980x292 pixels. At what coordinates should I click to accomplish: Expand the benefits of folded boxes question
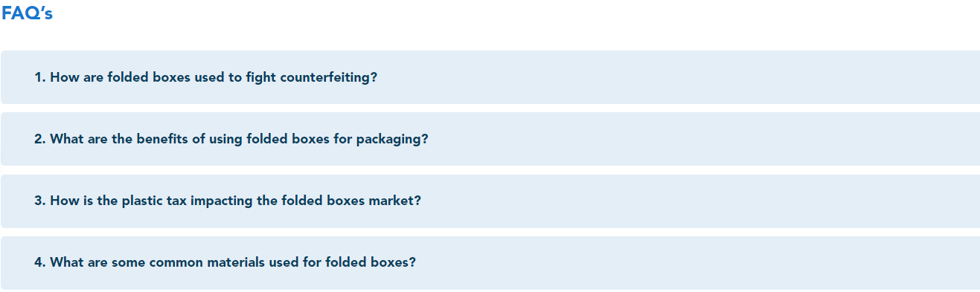490,139
